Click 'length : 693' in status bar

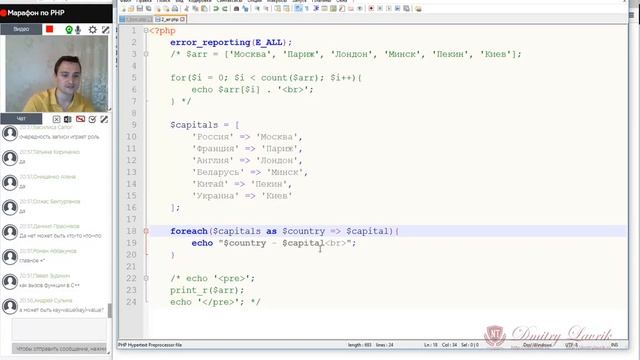[360, 345]
